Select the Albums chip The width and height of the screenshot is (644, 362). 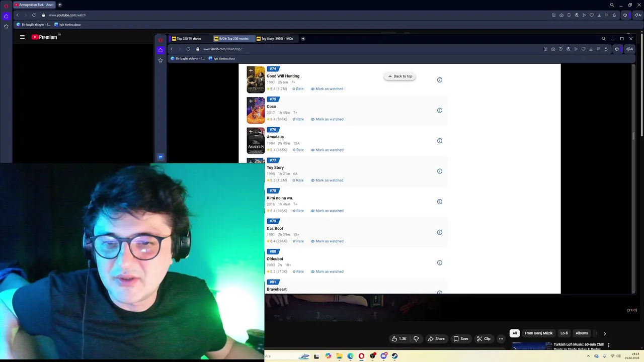582,333
